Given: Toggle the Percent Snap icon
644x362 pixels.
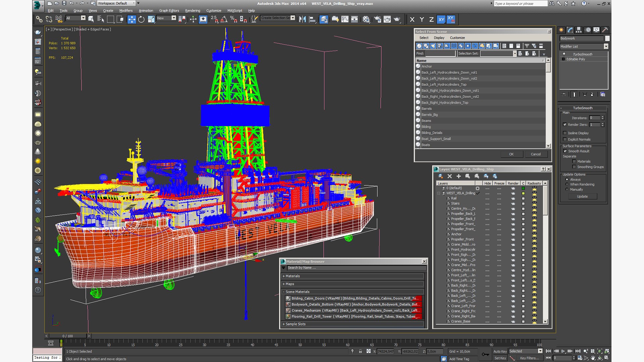Looking at the screenshot, I should 234,19.
